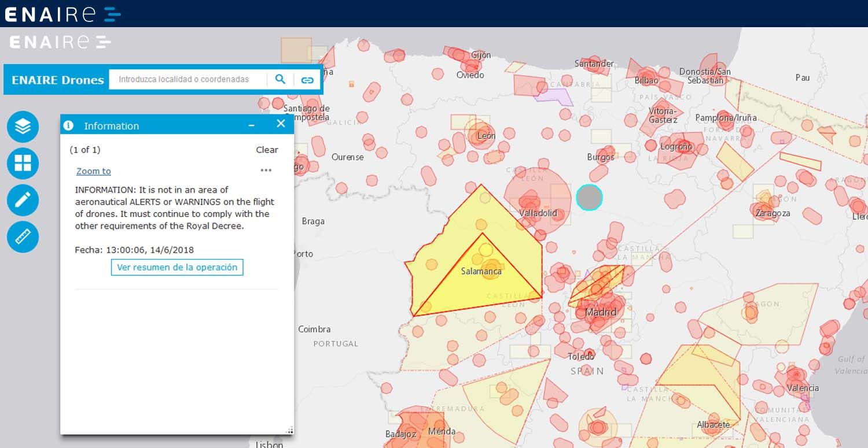Grab the Information panel resize handle
868x448 pixels.
point(289,430)
